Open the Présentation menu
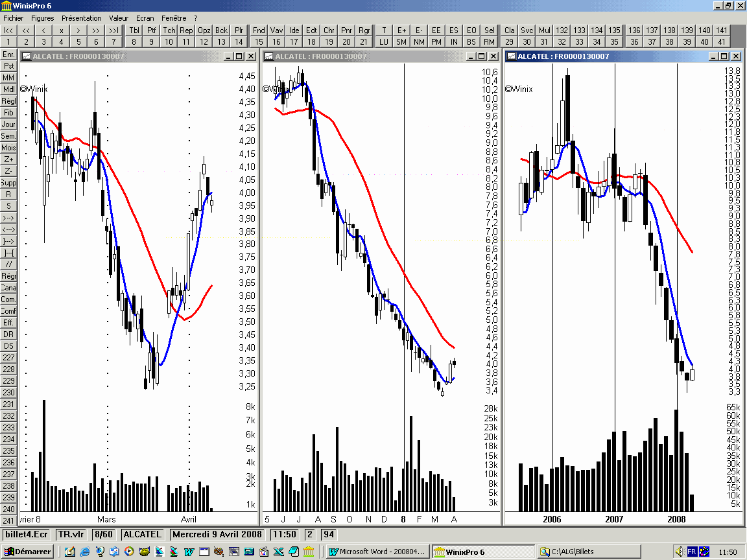Viewport: 747px width, 560px height. click(x=82, y=18)
